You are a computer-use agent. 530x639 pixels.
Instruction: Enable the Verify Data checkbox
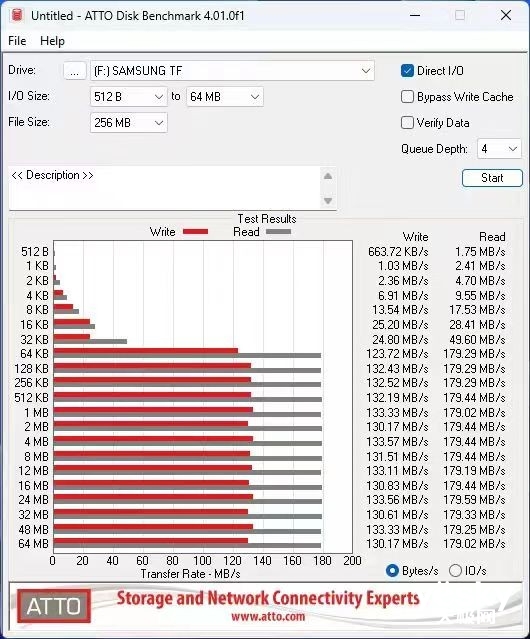tap(407, 123)
